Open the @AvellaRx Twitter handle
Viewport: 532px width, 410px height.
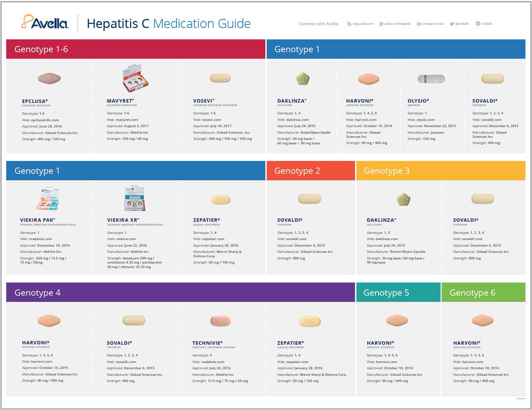[463, 24]
